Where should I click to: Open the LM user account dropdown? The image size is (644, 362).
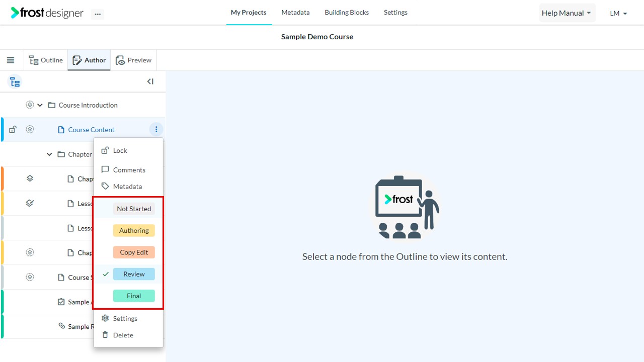[618, 14]
